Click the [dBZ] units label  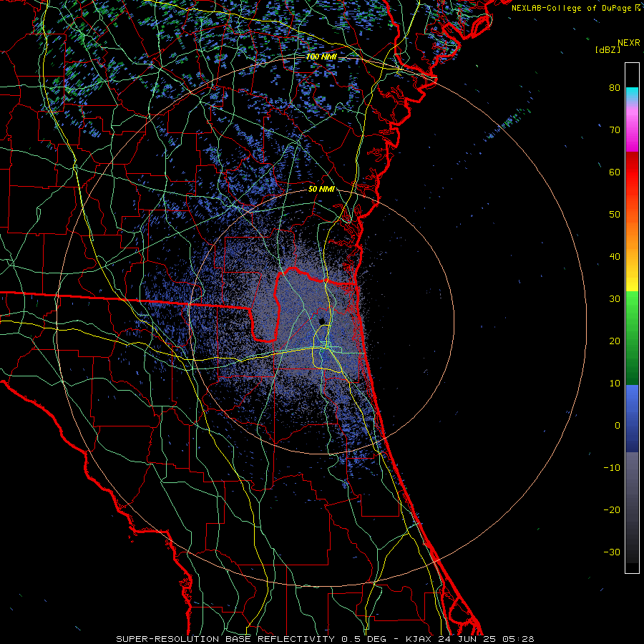pos(608,49)
